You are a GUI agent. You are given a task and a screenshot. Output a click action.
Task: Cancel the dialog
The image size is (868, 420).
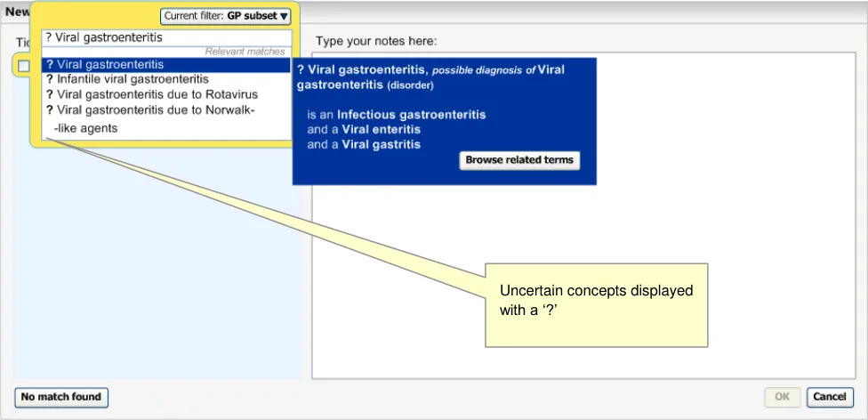click(x=829, y=397)
